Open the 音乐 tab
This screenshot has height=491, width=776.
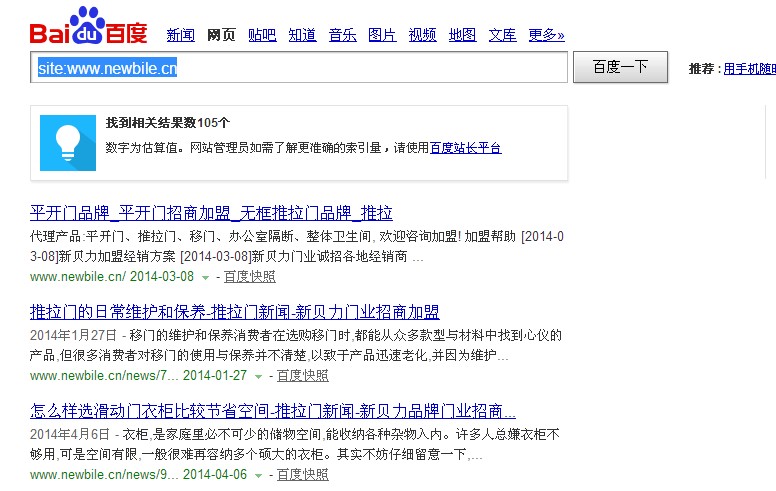(x=342, y=35)
